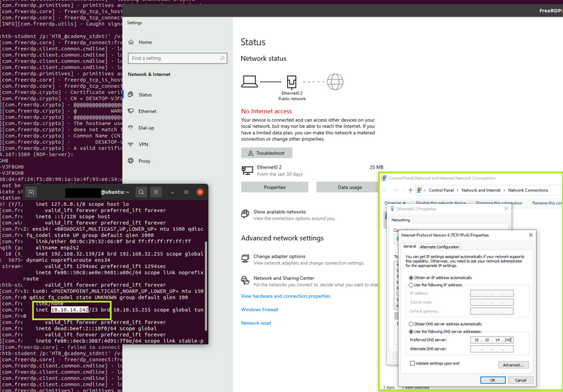Select the Dial-up icon in sidebar
Image resolution: width=563 pixels, height=392 pixels.
131,127
